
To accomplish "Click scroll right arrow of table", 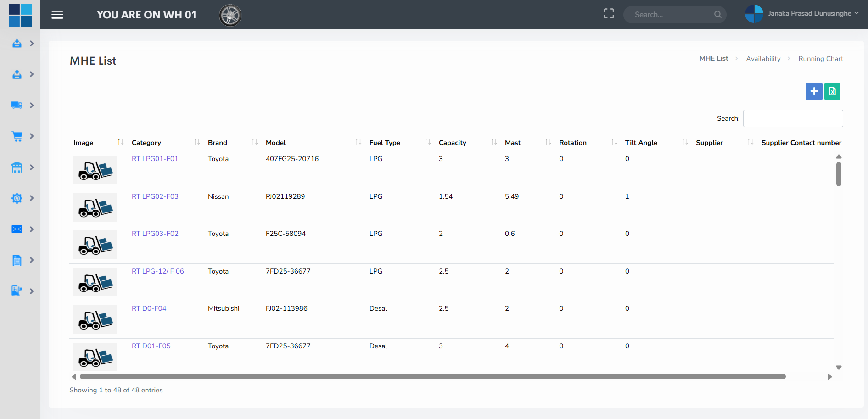I will click(x=829, y=377).
